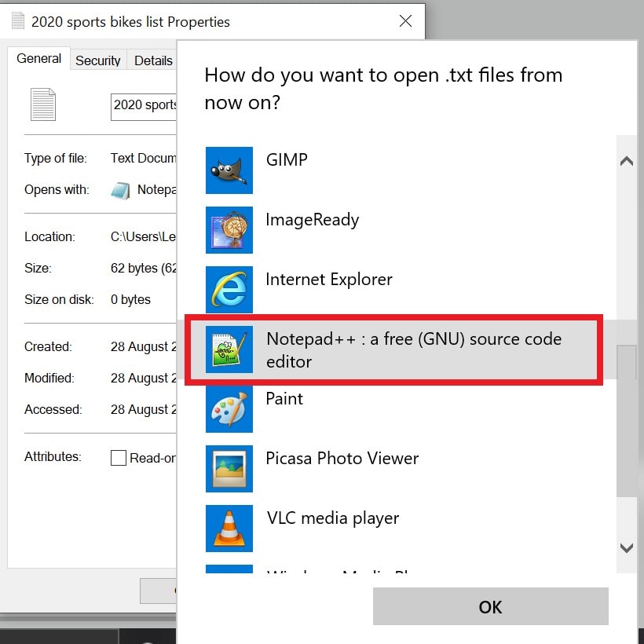
Task: Pick the VLC cone icon
Action: coord(229,529)
